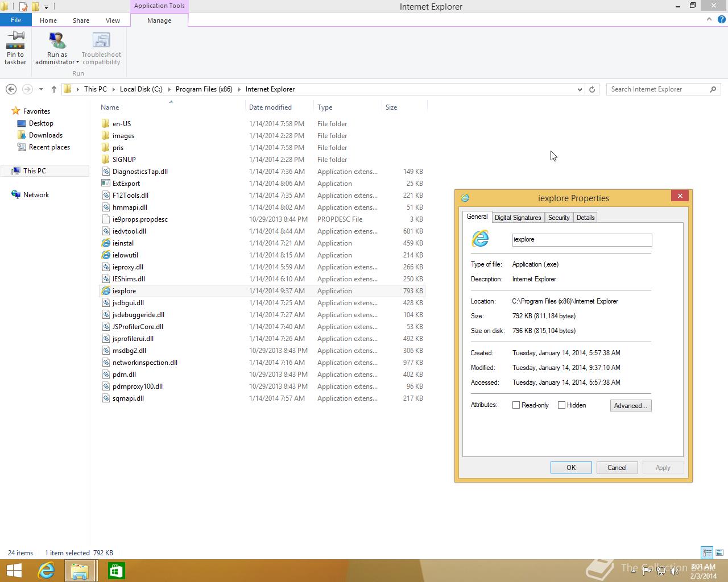Image resolution: width=728 pixels, height=582 pixels.
Task: Select the ielowutil application icon
Action: [x=106, y=255]
